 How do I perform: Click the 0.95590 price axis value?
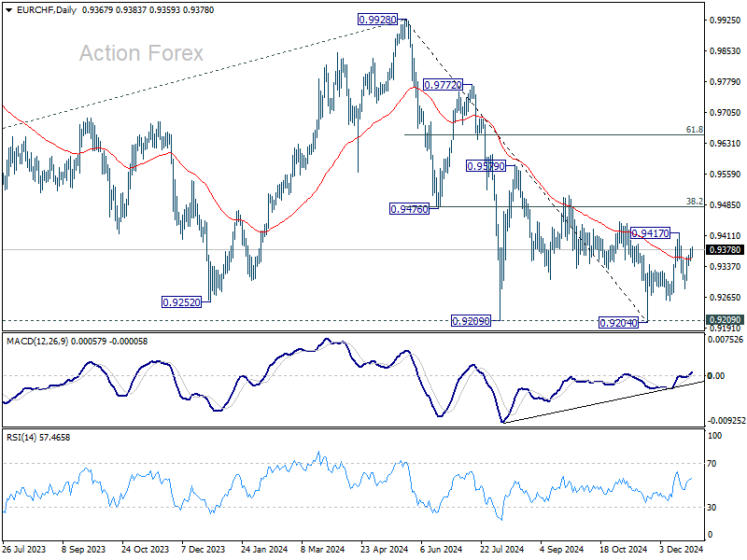[726, 175]
